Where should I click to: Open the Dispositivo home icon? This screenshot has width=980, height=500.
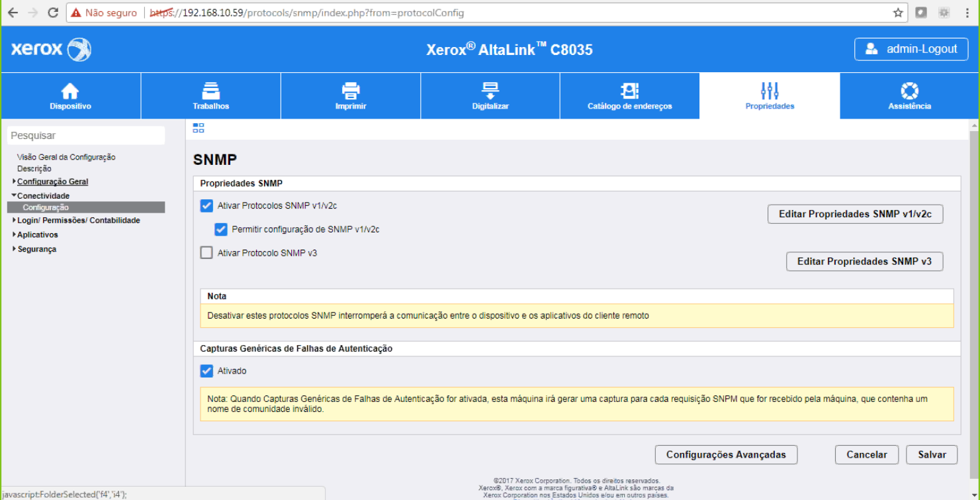click(x=70, y=91)
